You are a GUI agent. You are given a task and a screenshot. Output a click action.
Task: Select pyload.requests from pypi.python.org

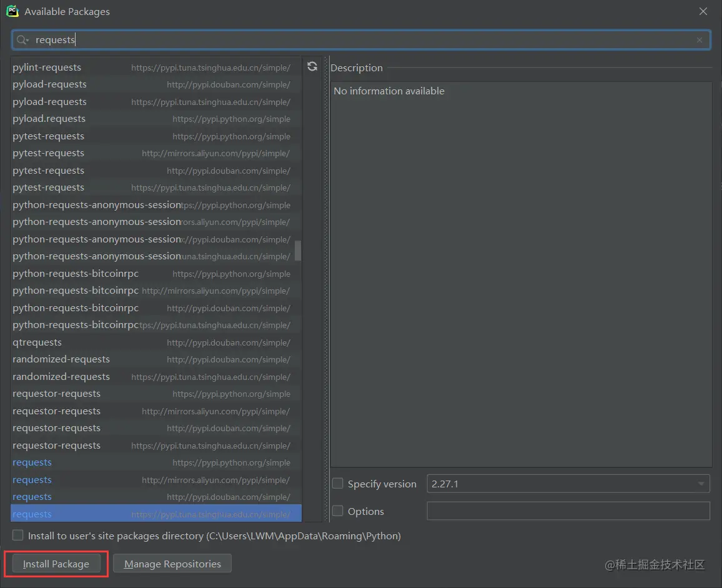click(156, 119)
